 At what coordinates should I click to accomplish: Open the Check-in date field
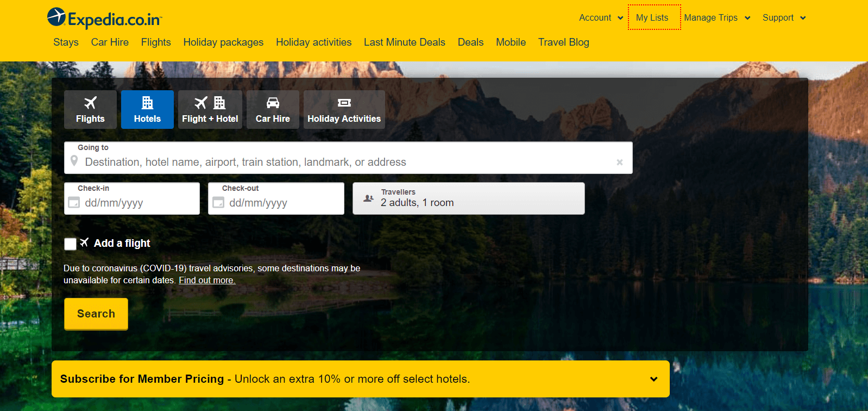(x=132, y=198)
